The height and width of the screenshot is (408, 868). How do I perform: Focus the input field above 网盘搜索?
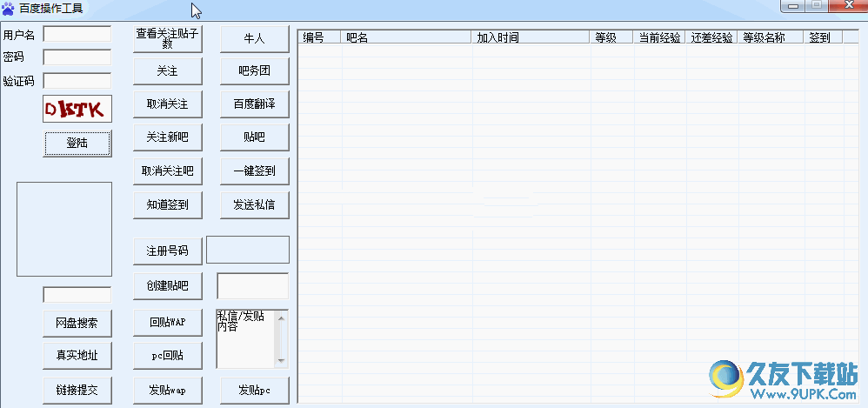(77, 295)
